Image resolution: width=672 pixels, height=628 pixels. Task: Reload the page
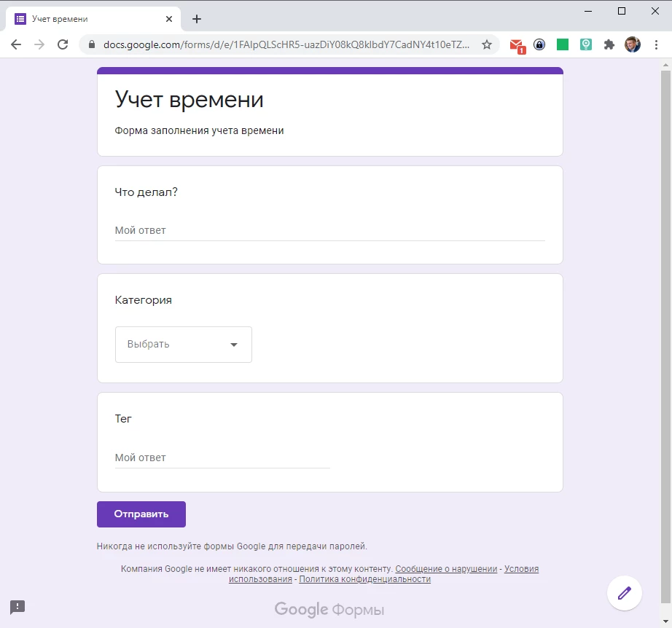[63, 44]
